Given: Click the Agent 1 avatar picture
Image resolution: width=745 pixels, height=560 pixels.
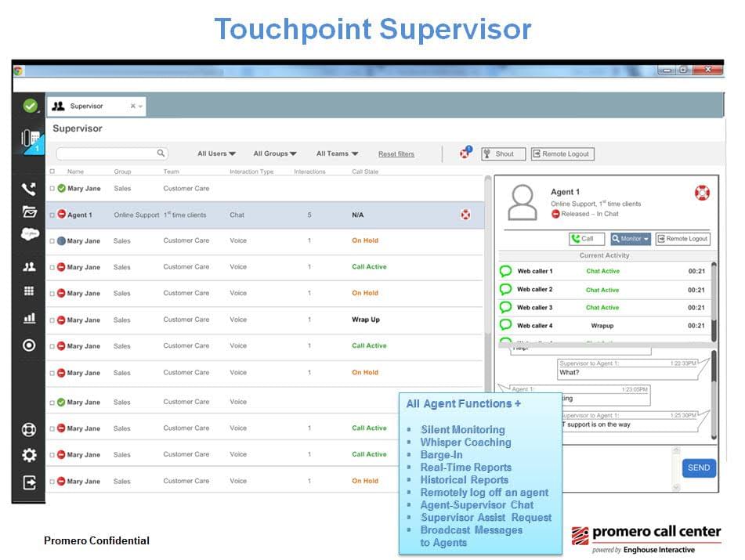Looking at the screenshot, I should [x=523, y=202].
